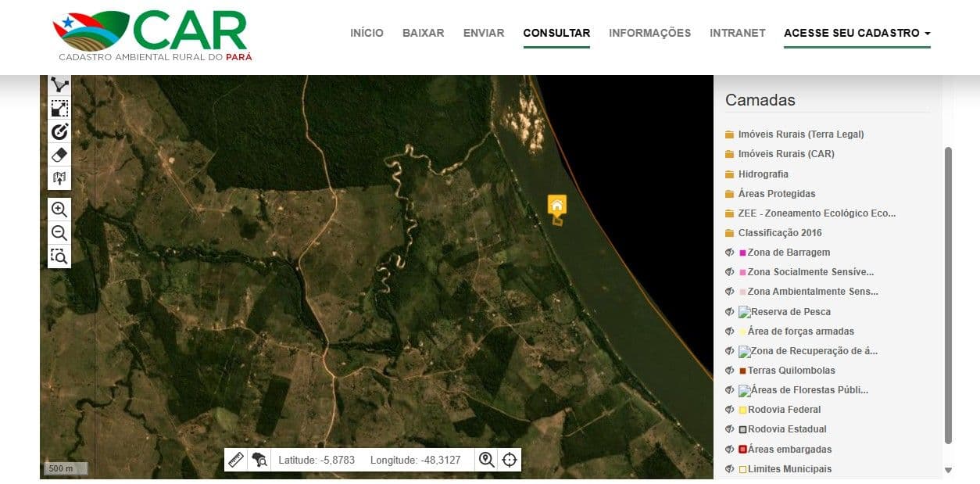The image size is (980, 484).
Task: Toggle visibility of Áreas embargadas layer
Action: (729, 450)
